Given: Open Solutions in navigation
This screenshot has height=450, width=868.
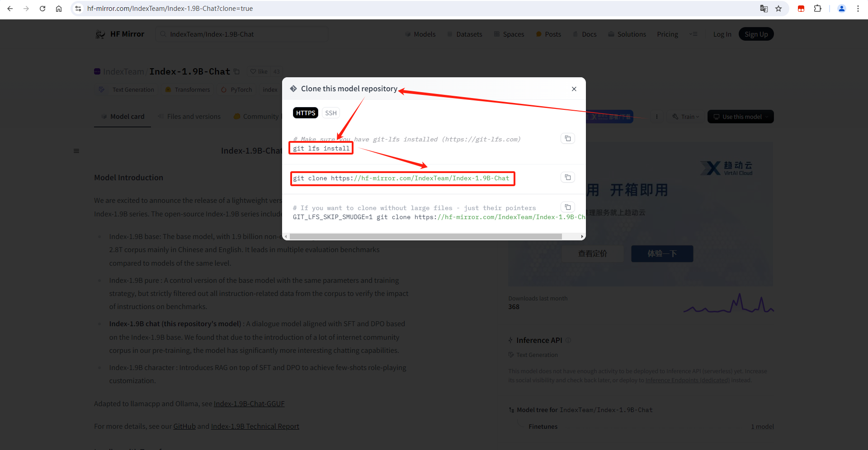Looking at the screenshot, I should pyautogui.click(x=627, y=34).
